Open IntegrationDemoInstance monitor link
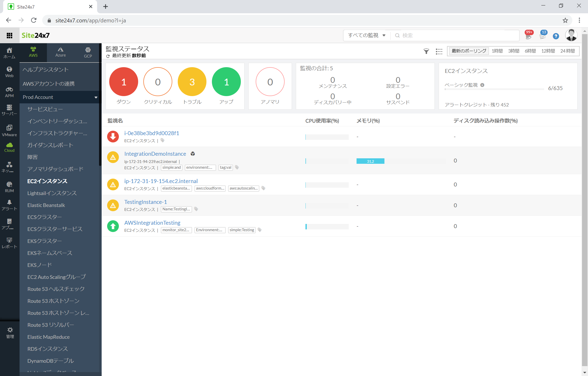The height and width of the screenshot is (376, 588). [155, 154]
